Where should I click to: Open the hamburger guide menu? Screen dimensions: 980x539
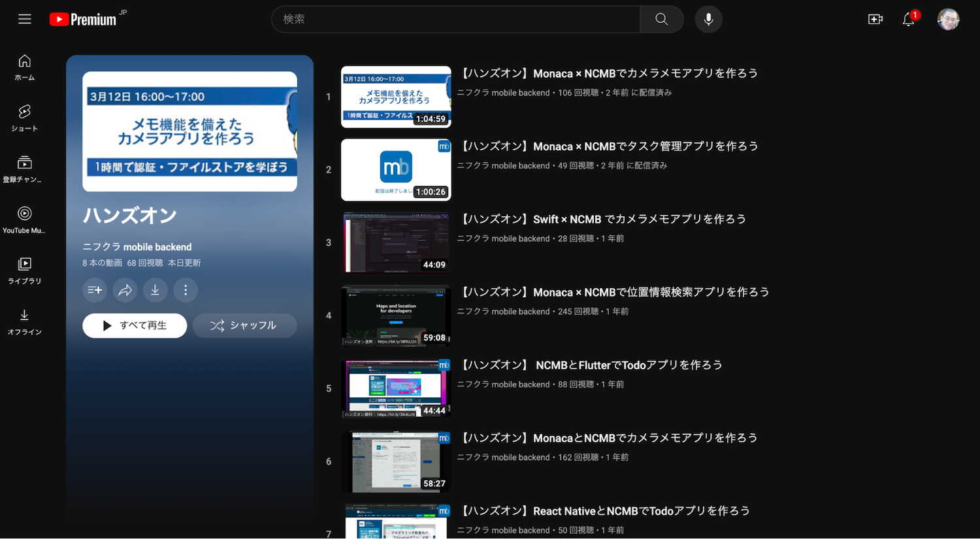point(25,19)
